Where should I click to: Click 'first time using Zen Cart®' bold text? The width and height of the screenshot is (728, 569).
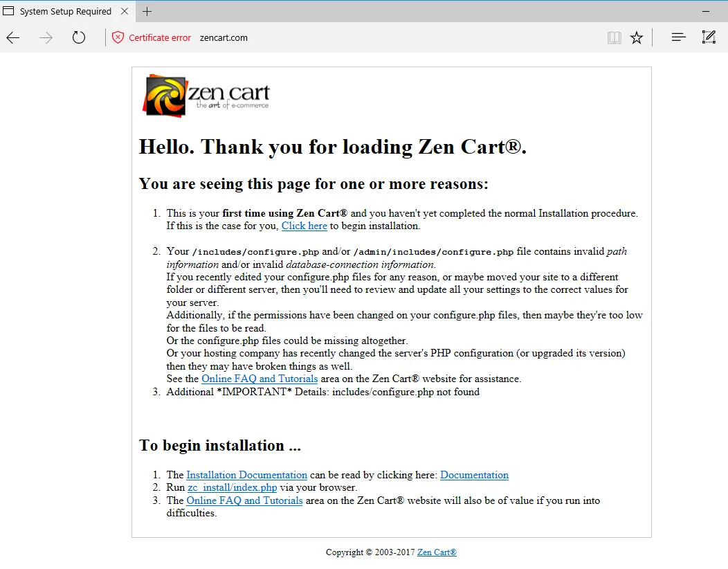(284, 213)
